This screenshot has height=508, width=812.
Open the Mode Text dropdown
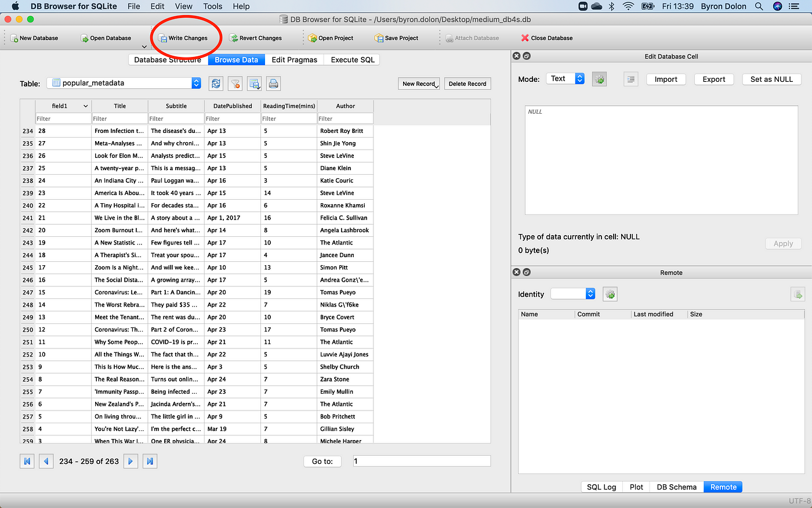565,79
